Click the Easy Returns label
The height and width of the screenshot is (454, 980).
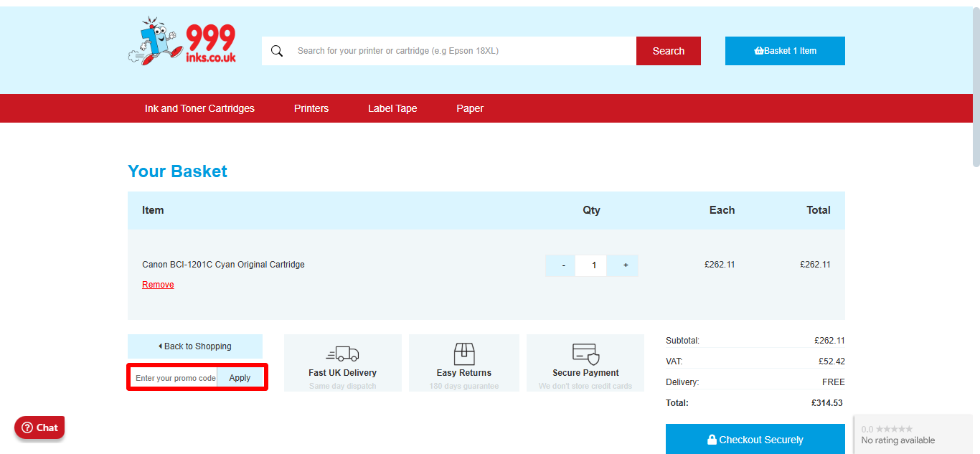click(464, 373)
